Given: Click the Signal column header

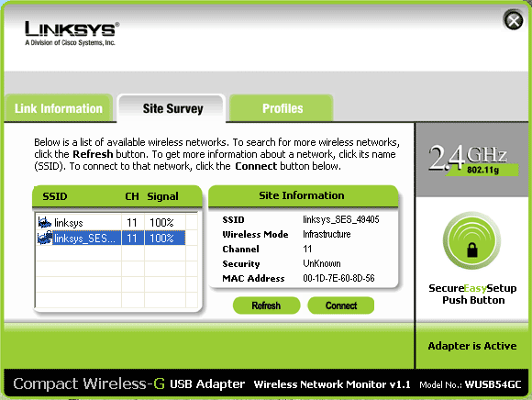Looking at the screenshot, I should 162,196.
